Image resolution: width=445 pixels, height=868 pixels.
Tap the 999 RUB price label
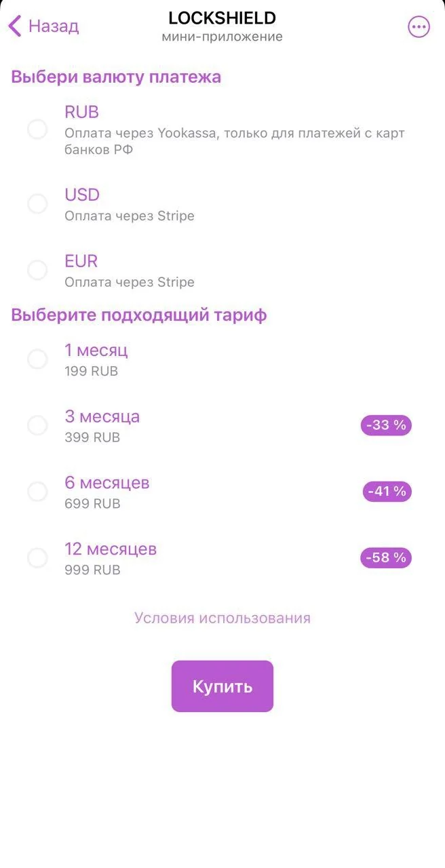(92, 570)
